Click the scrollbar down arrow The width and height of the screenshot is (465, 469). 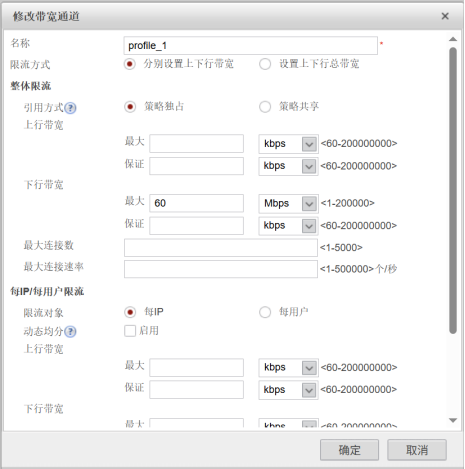coord(453,420)
